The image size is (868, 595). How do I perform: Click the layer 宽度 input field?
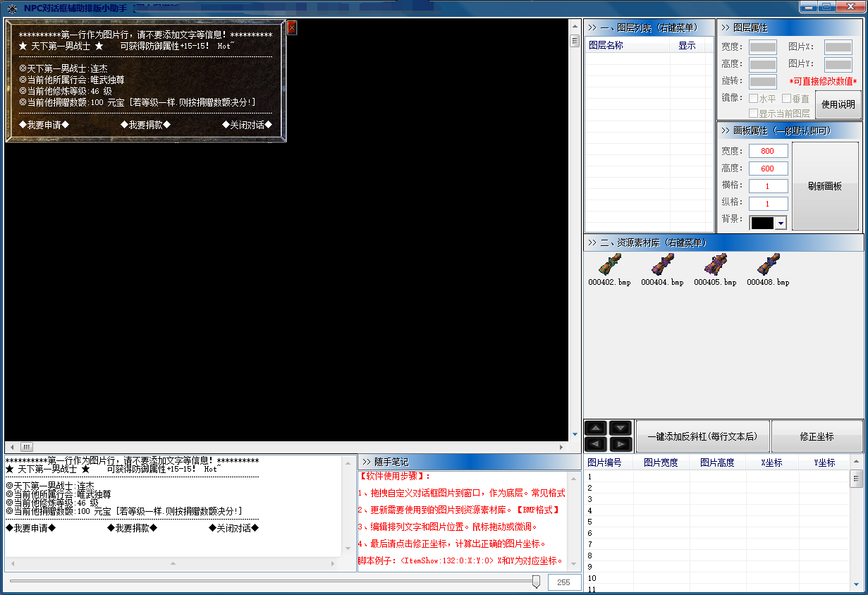click(763, 47)
